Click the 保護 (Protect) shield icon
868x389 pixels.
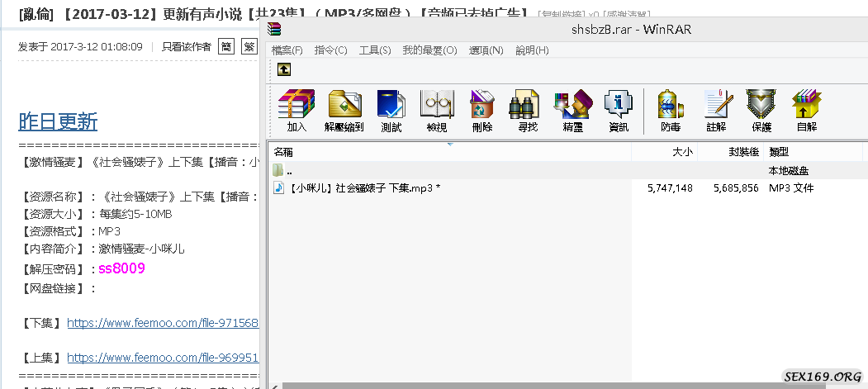tap(761, 111)
